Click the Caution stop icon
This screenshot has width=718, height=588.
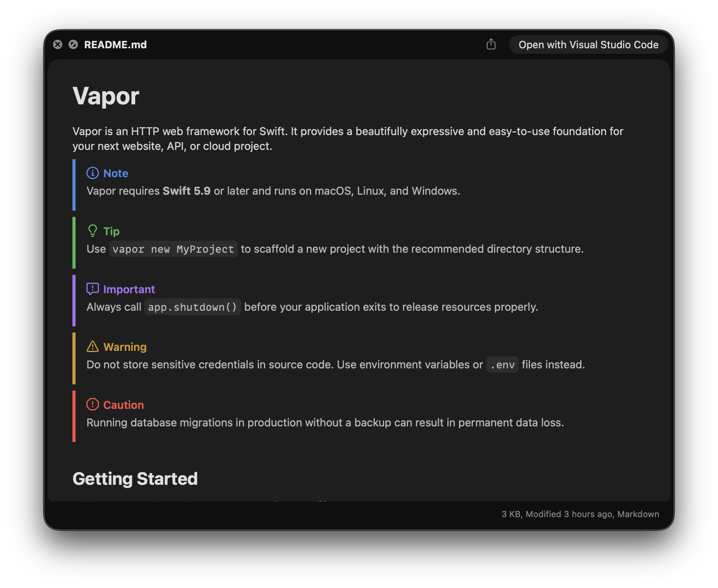(92, 405)
